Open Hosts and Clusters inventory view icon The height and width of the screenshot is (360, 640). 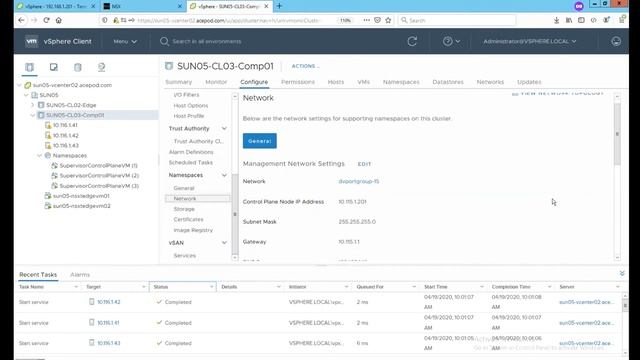(29, 67)
